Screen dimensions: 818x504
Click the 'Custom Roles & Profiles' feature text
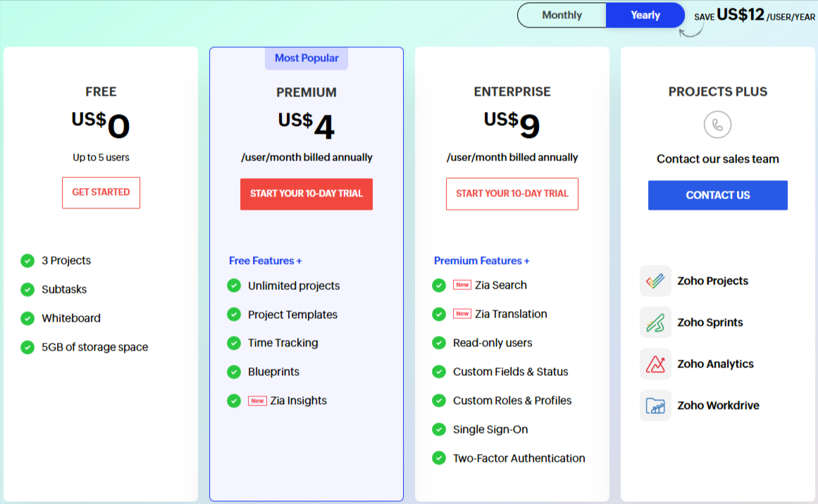click(x=512, y=401)
